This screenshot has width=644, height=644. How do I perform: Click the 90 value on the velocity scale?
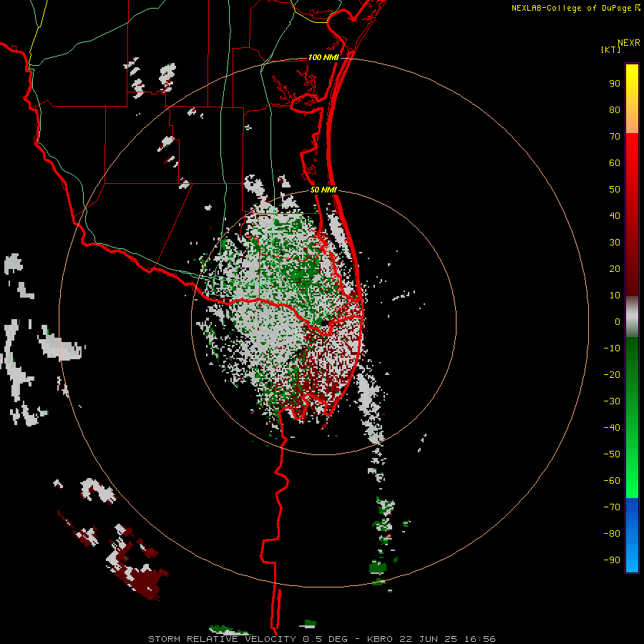tap(615, 84)
